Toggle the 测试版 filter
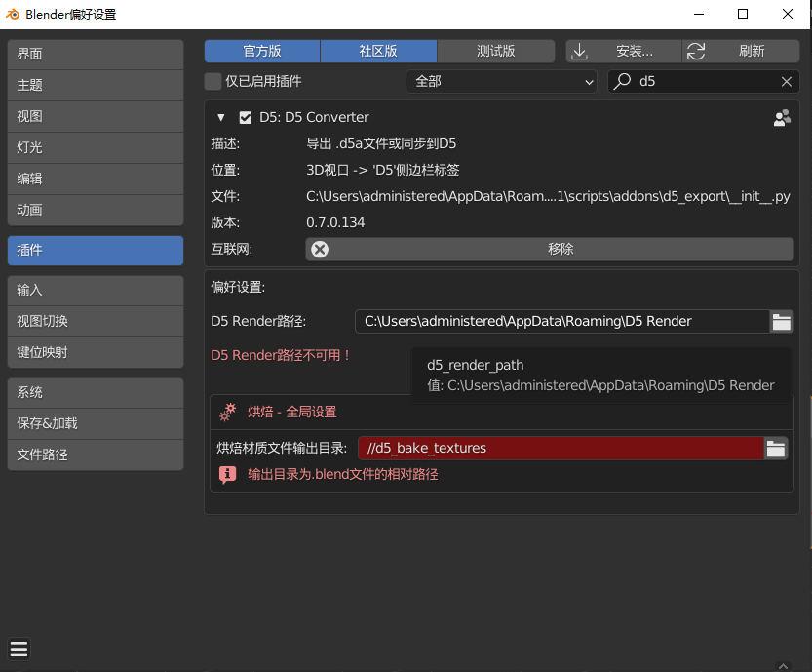The image size is (812, 672). coord(495,52)
